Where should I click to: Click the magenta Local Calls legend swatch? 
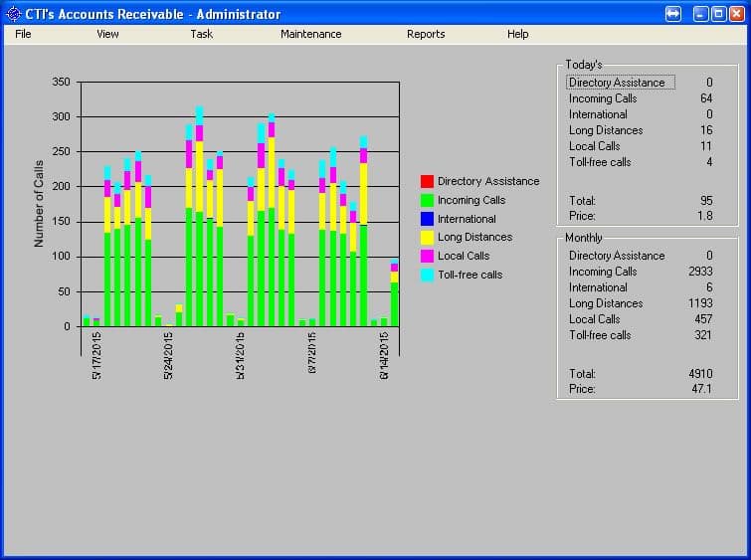[x=427, y=257]
